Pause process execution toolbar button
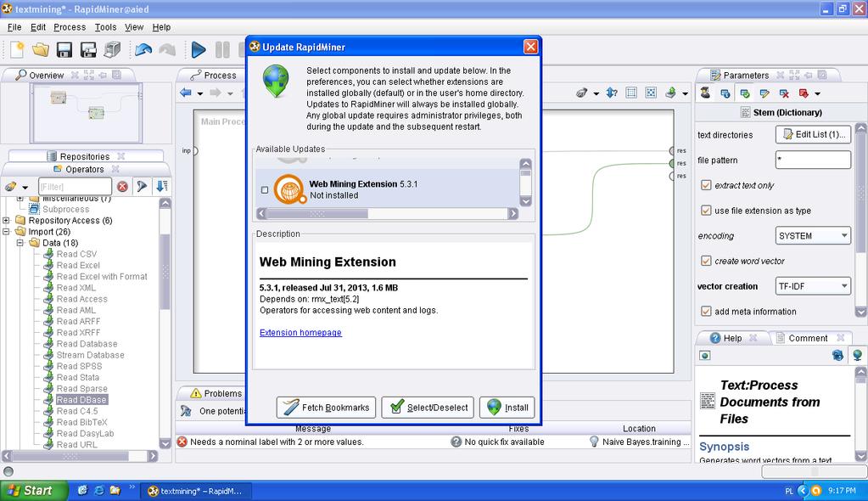This screenshot has height=501, width=868. coord(222,50)
